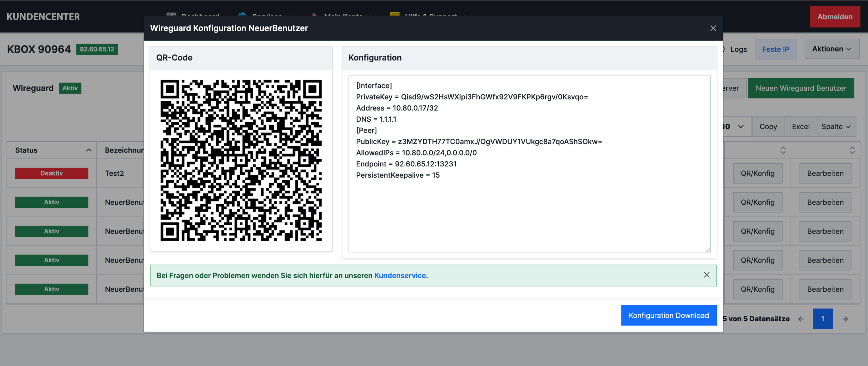Click Neuen Wireguard Benutzer button
This screenshot has width=868, height=366.
click(801, 88)
